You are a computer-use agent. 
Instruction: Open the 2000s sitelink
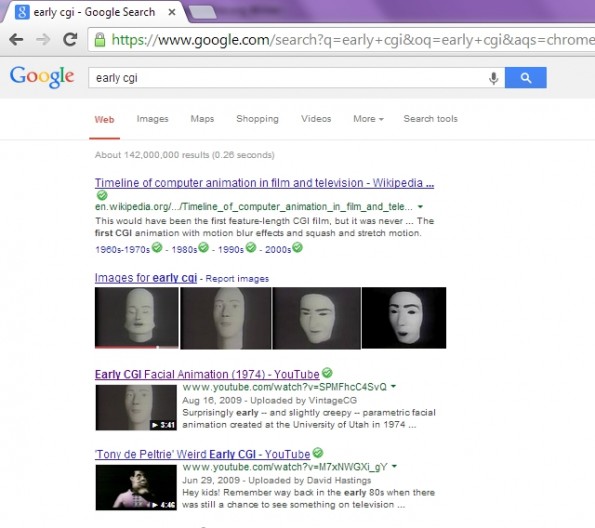click(278, 249)
